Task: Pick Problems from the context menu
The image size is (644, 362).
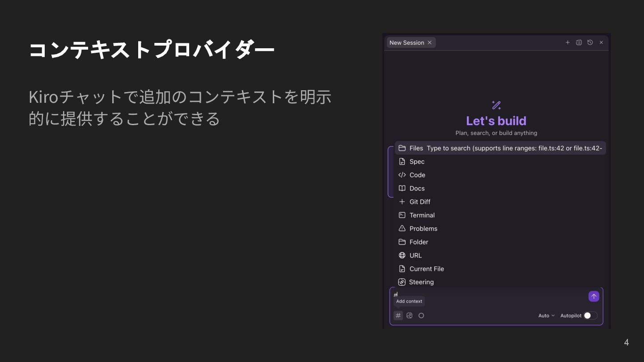Action: [500, 228]
